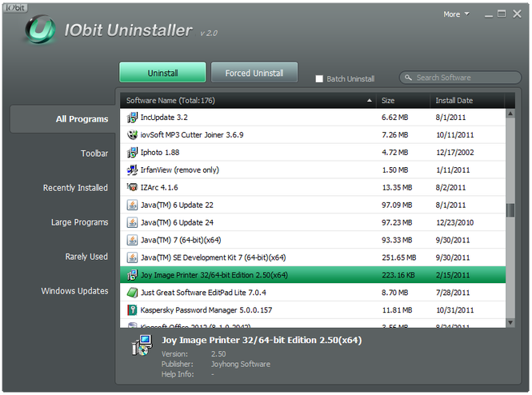Click the Forced Uninstall button
This screenshot has height=395, width=532.
pos(254,72)
